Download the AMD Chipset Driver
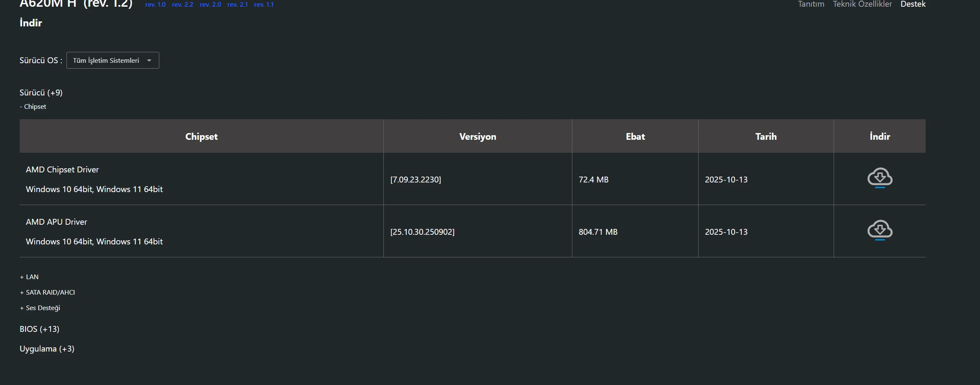Image resolution: width=980 pixels, height=385 pixels. (x=880, y=178)
